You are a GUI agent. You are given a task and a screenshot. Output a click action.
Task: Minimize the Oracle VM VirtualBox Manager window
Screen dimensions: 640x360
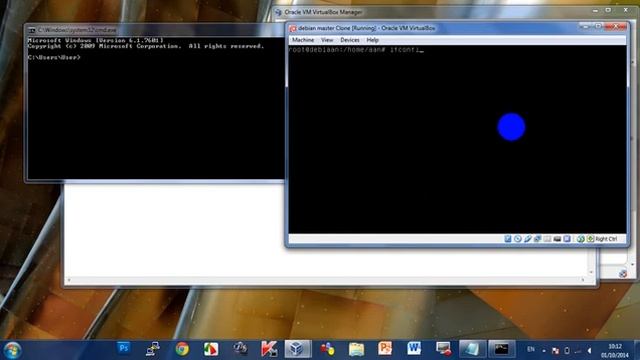595,10
